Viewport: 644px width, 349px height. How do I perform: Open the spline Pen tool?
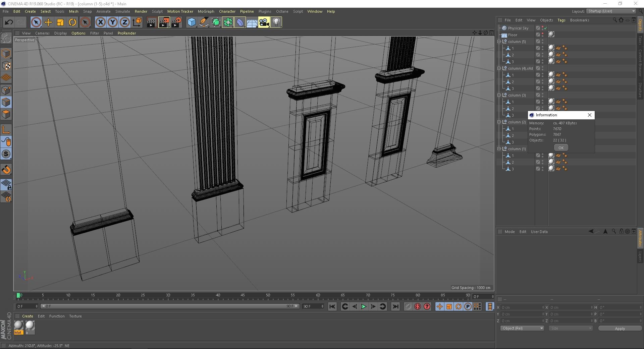pyautogui.click(x=204, y=22)
